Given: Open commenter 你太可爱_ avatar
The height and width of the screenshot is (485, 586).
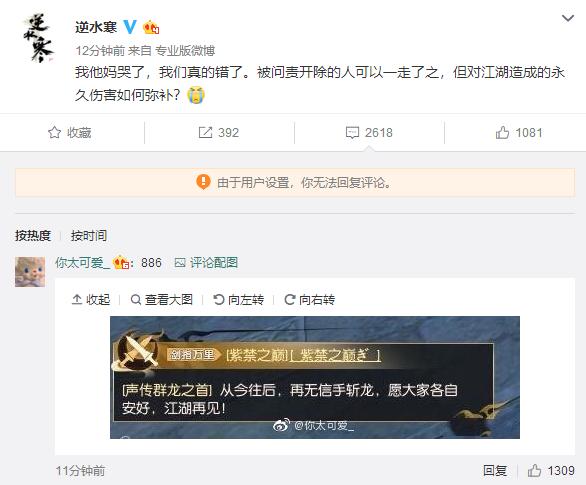Looking at the screenshot, I should point(30,272).
